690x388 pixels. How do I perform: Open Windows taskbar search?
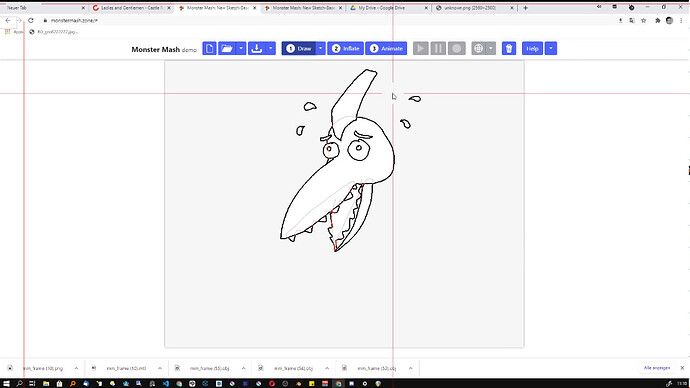19,384
